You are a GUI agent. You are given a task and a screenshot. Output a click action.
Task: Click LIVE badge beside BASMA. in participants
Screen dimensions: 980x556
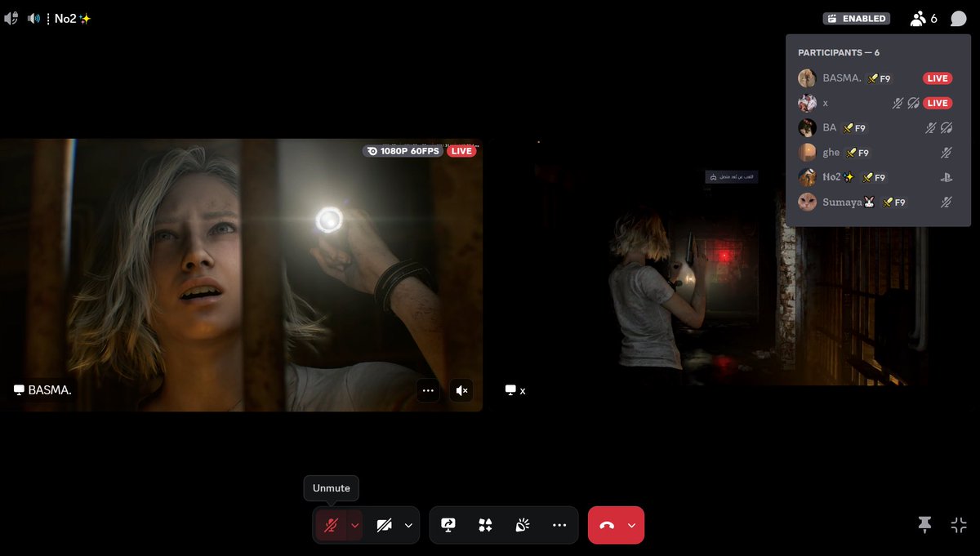(938, 78)
